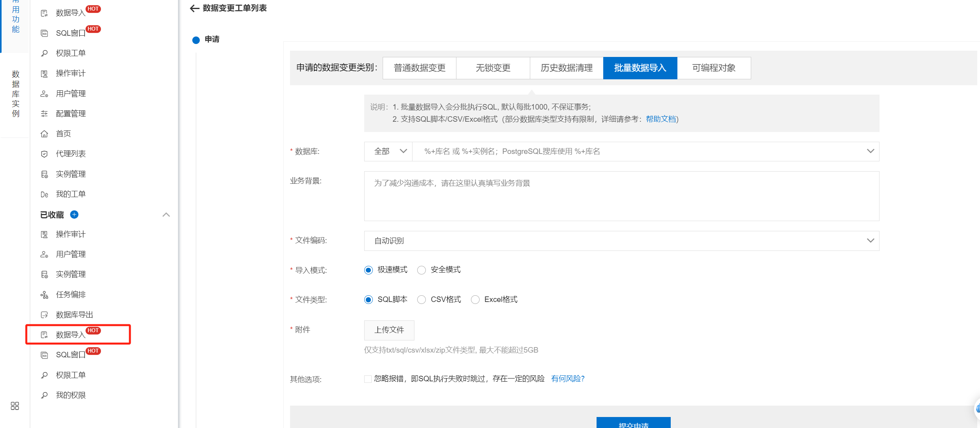Viewport: 980px width, 428px height.
Task: Open the top 操作审计 menu entry
Action: coord(71,73)
